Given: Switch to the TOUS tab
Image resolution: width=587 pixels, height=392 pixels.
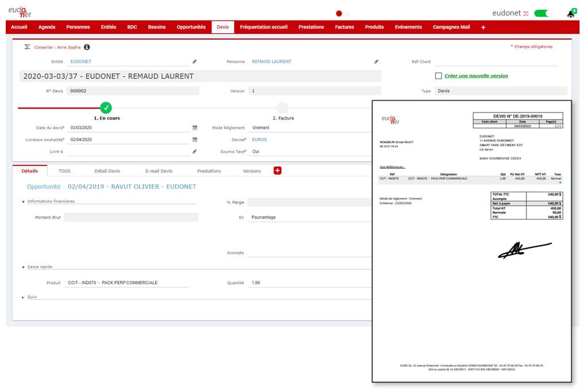Looking at the screenshot, I should [64, 171].
